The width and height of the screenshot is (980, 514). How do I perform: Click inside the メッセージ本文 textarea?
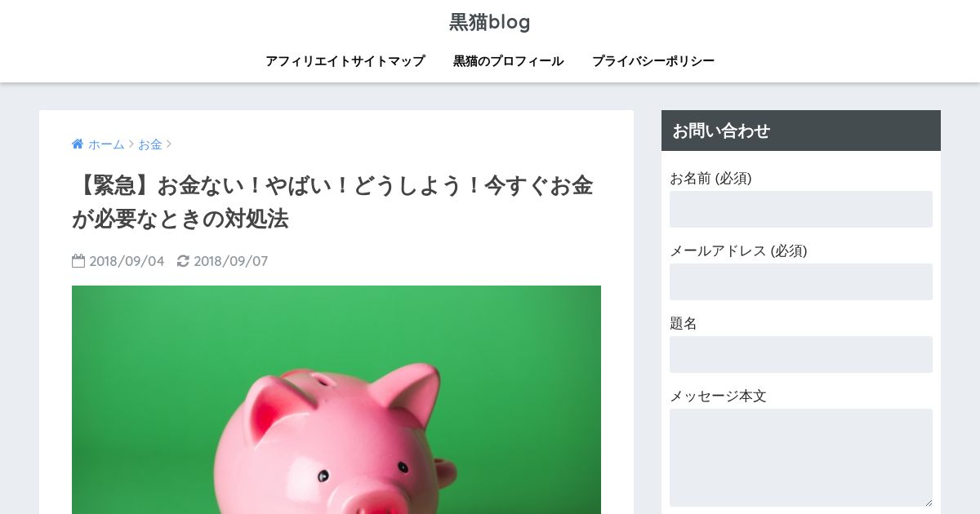(x=801, y=458)
